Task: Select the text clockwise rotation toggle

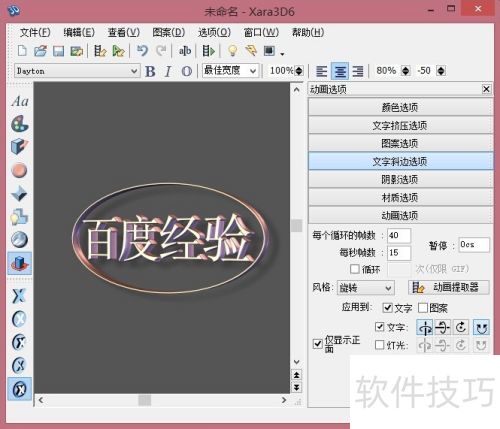Action: (x=461, y=328)
